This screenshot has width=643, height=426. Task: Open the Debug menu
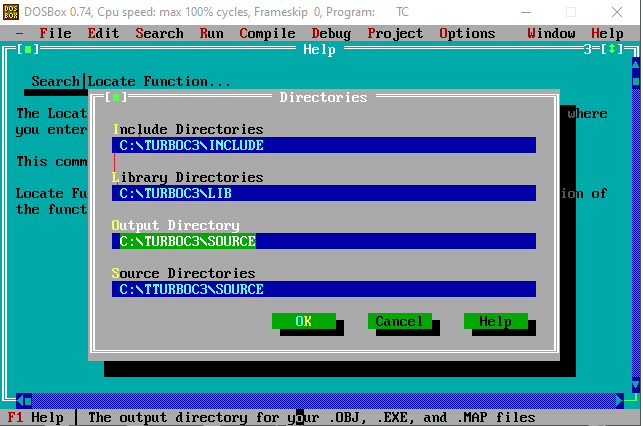coord(331,33)
